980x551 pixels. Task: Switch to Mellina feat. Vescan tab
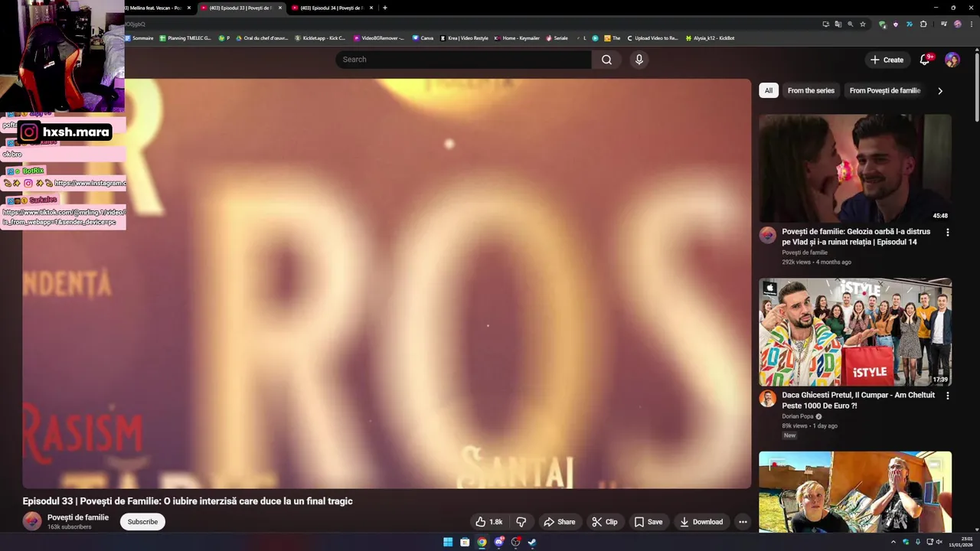coord(155,8)
